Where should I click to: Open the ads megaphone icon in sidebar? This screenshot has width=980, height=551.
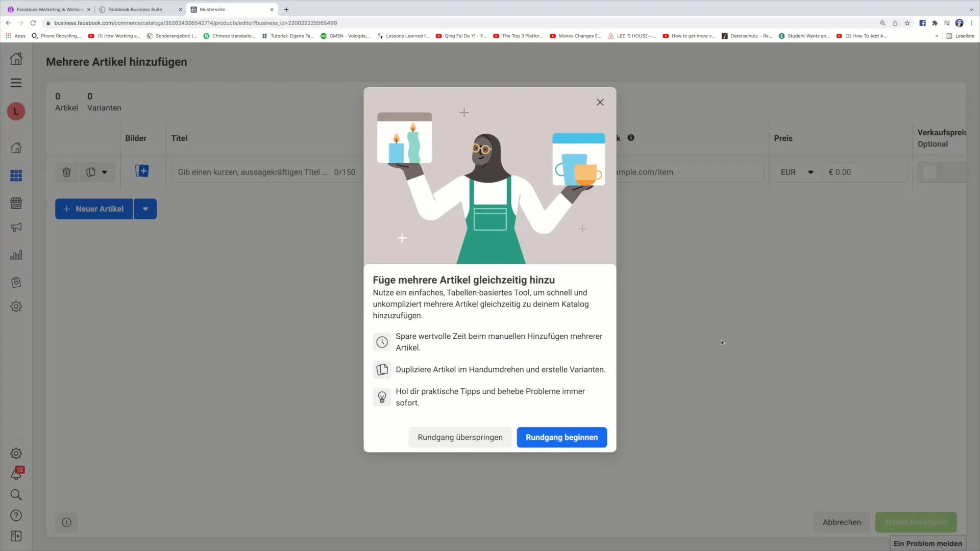[16, 228]
